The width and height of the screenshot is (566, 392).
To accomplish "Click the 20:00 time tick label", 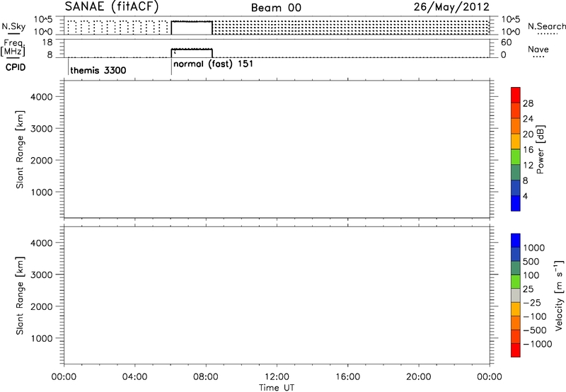I will point(418,377).
